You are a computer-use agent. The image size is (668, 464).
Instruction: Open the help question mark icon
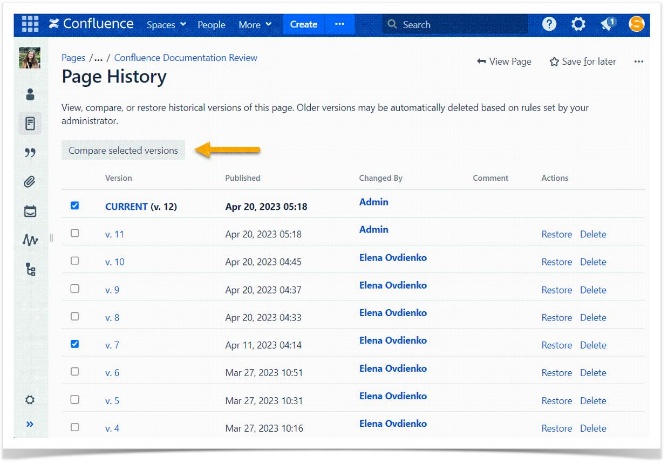tap(549, 24)
